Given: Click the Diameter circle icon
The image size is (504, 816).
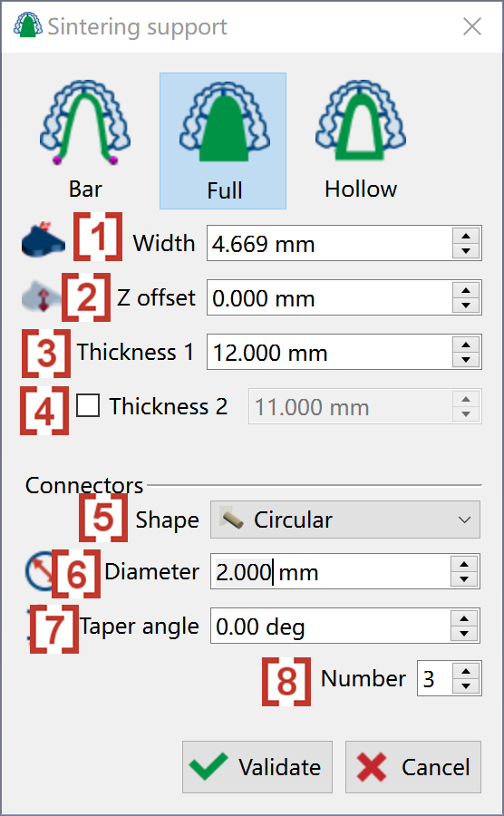Looking at the screenshot, I should [x=39, y=571].
